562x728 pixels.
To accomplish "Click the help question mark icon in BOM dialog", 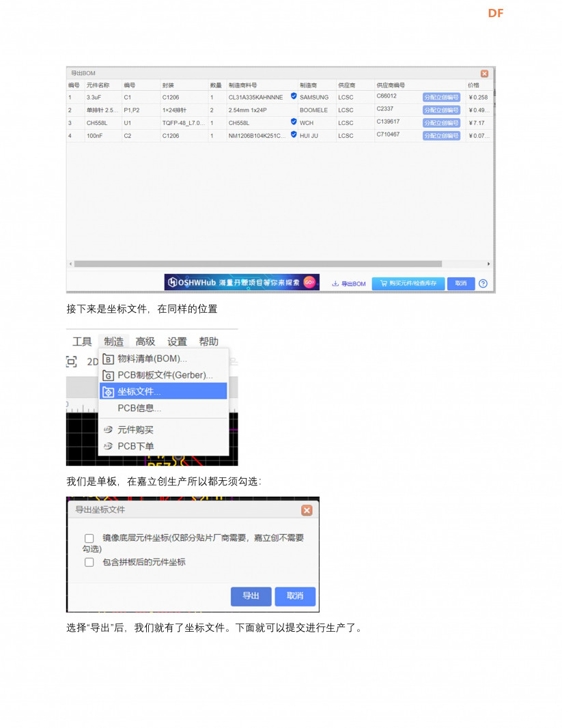I will click(483, 283).
